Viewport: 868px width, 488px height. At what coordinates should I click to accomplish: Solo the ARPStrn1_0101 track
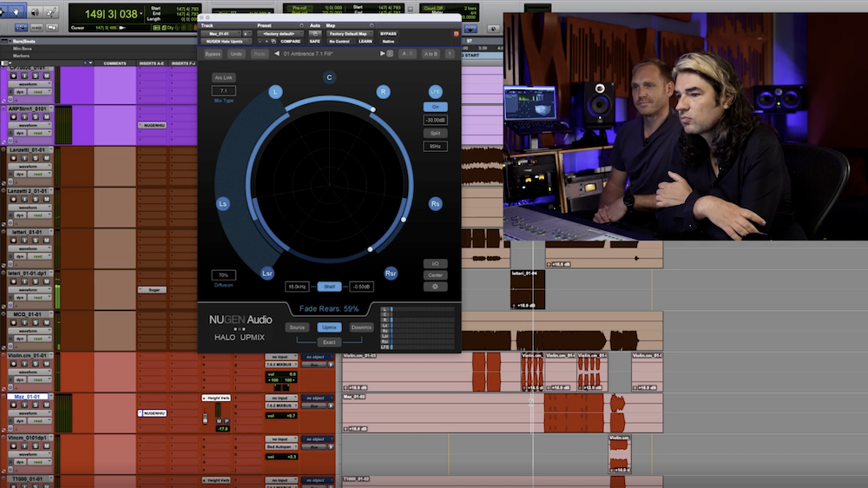click(36, 117)
